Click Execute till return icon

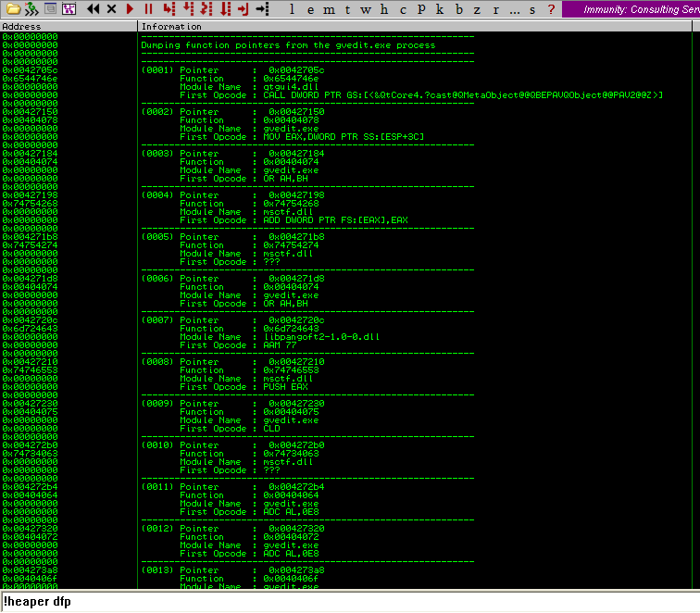click(x=244, y=8)
